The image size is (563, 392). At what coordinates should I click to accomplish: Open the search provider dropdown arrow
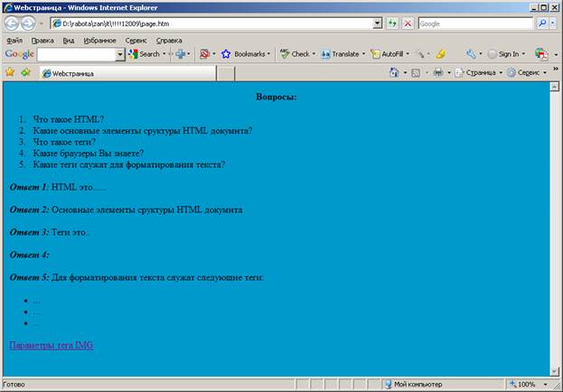(x=553, y=23)
